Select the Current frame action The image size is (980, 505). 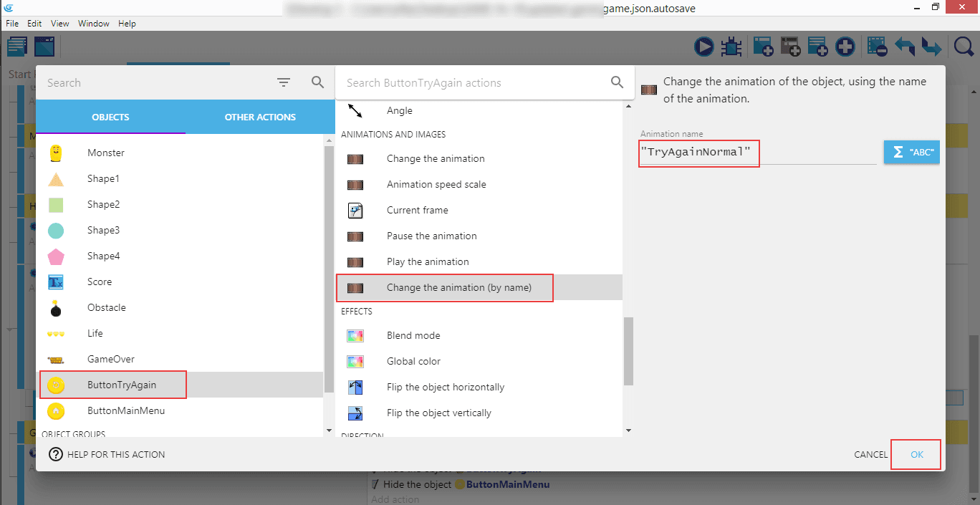coord(417,210)
